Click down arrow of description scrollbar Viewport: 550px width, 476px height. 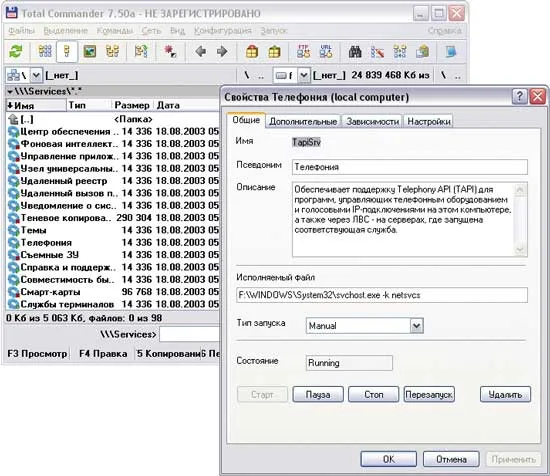[520, 249]
